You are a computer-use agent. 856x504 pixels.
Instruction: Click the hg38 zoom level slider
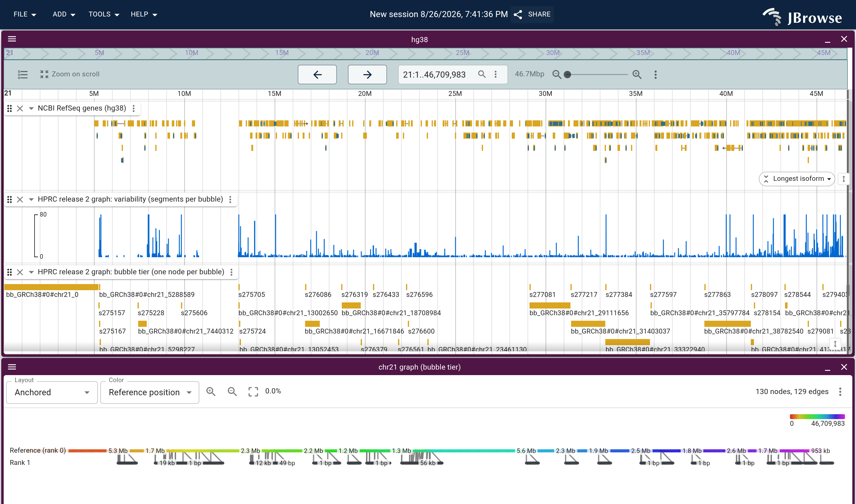597,74
